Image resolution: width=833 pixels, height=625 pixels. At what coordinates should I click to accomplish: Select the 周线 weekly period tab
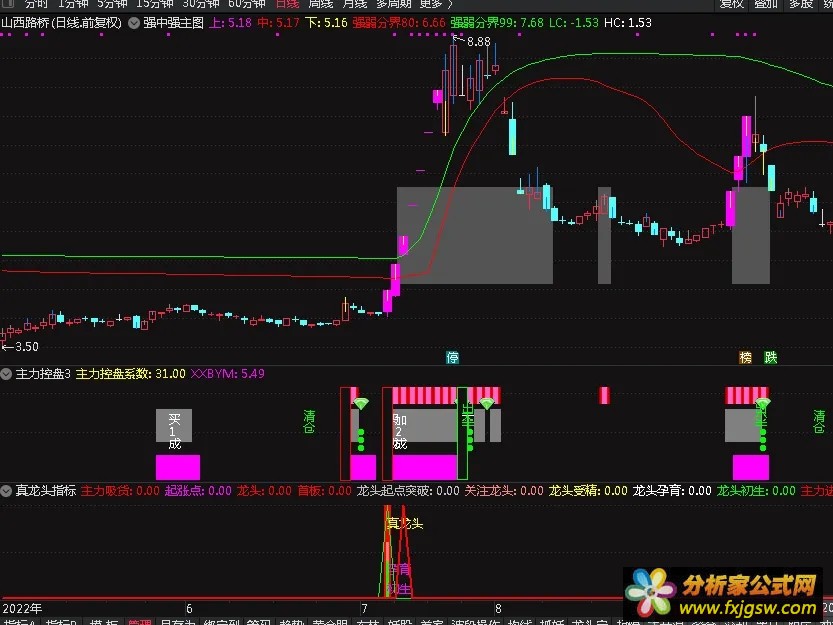coord(321,4)
